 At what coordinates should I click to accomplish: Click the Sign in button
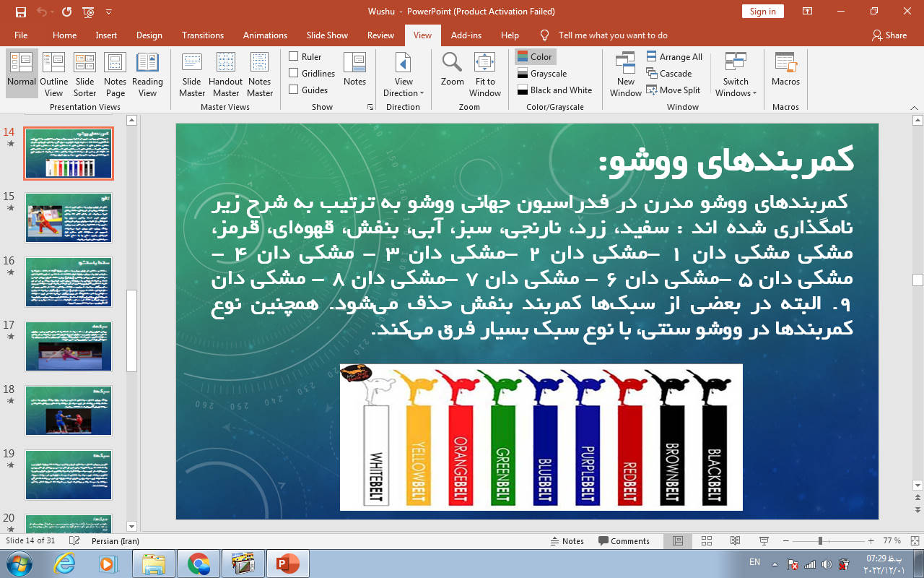pyautogui.click(x=762, y=11)
